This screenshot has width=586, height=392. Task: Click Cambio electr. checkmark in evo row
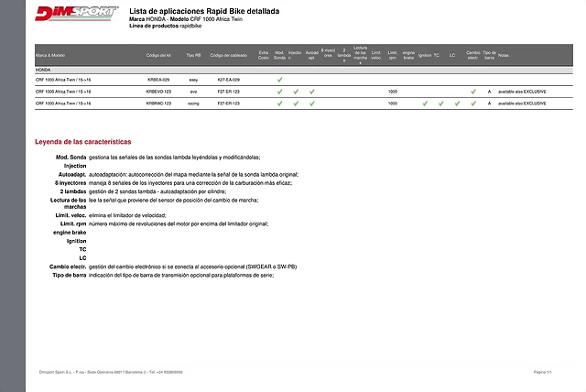coord(473,92)
